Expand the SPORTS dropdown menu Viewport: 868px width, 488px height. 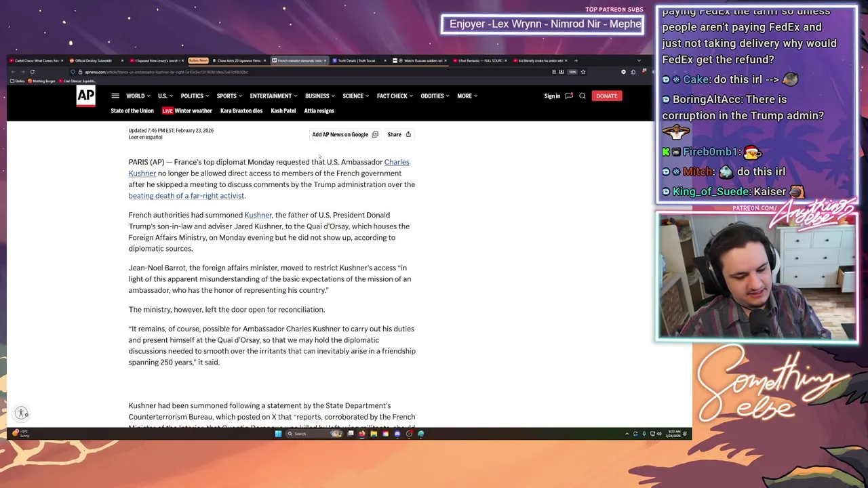tap(230, 96)
